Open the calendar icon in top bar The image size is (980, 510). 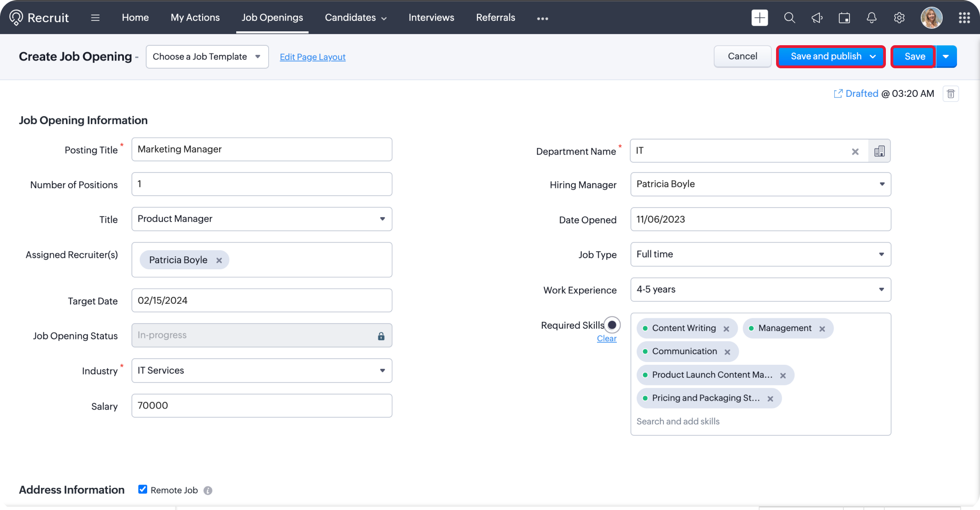click(844, 18)
